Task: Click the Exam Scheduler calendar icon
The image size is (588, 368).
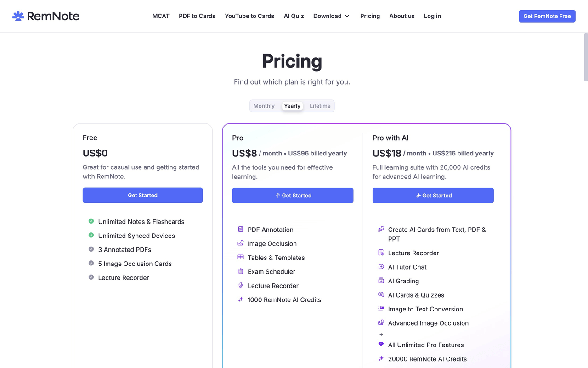Action: [241, 271]
